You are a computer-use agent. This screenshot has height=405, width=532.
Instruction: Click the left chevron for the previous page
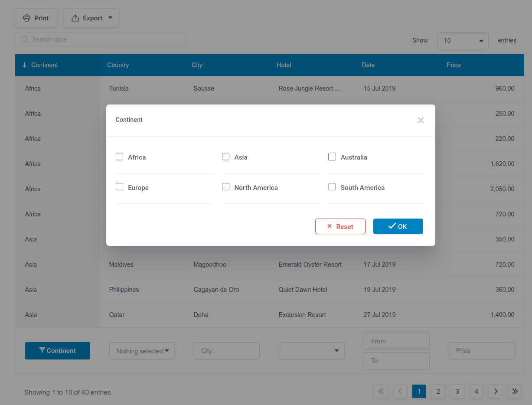400,391
